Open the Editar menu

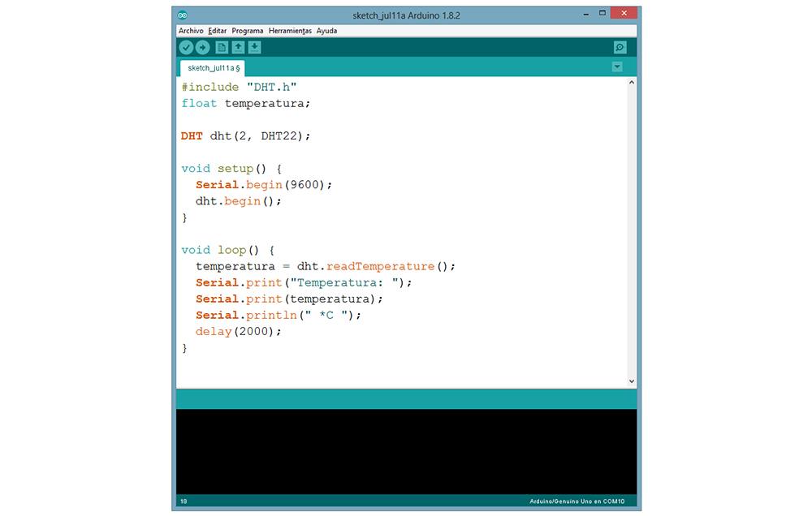coord(218,31)
